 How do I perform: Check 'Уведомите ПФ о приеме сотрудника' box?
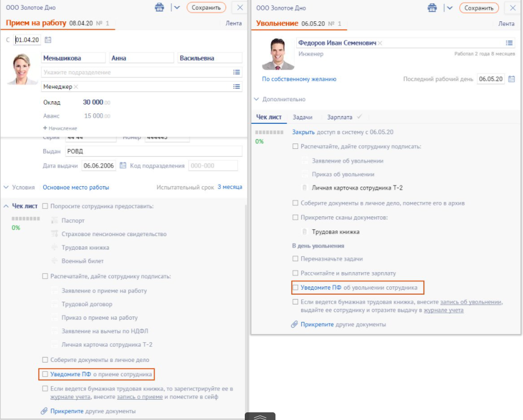(x=45, y=375)
